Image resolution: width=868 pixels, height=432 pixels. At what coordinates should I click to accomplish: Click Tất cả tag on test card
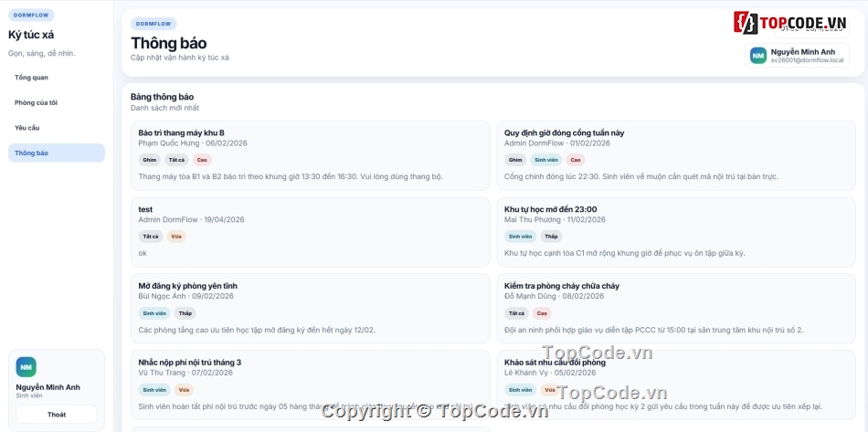click(x=151, y=237)
